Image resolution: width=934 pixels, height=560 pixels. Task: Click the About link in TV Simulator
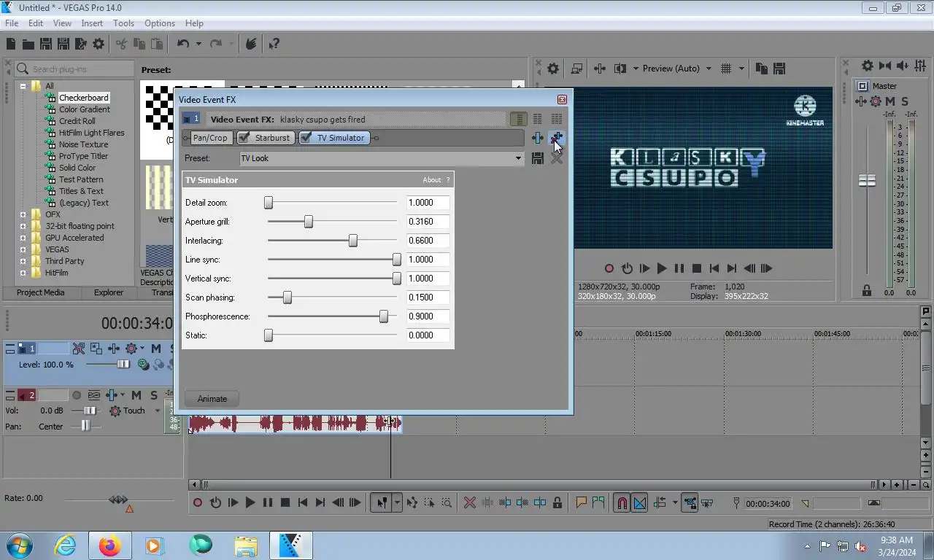click(x=432, y=180)
